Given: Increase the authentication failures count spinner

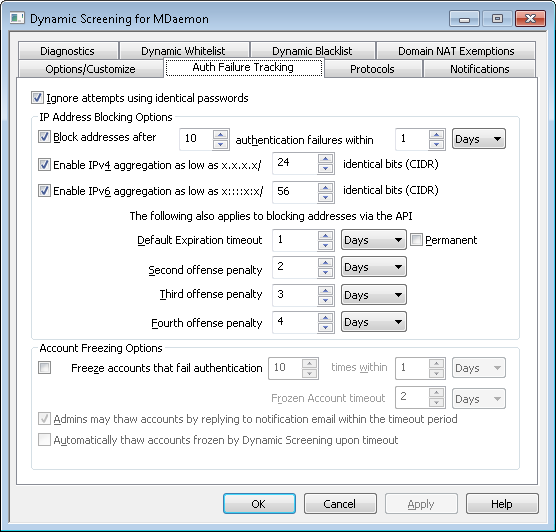Looking at the screenshot, I should coord(221,135).
